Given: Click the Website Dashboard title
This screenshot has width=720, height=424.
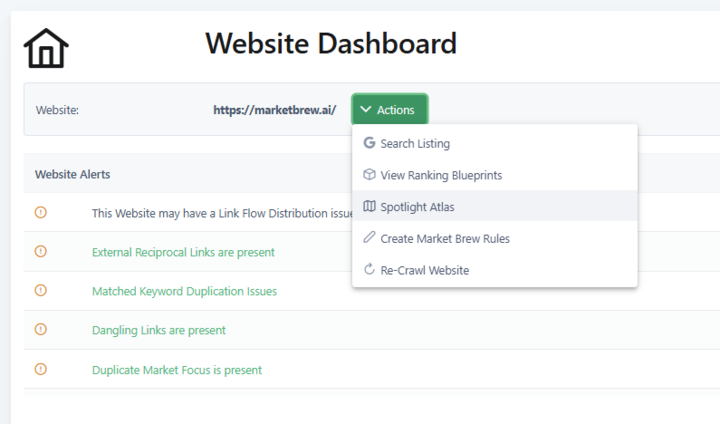Looking at the screenshot, I should (x=331, y=44).
